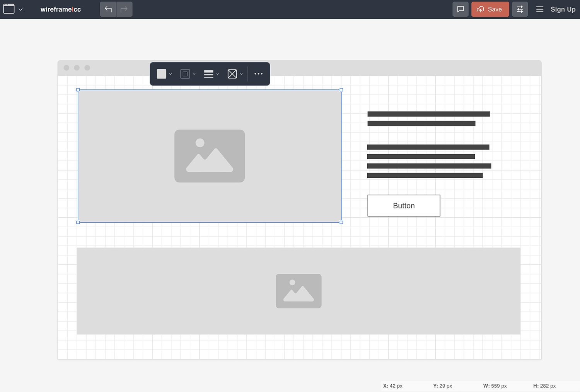Screen dimensions: 580x392
Task: Click the wireframe Button element
Action: (404, 206)
